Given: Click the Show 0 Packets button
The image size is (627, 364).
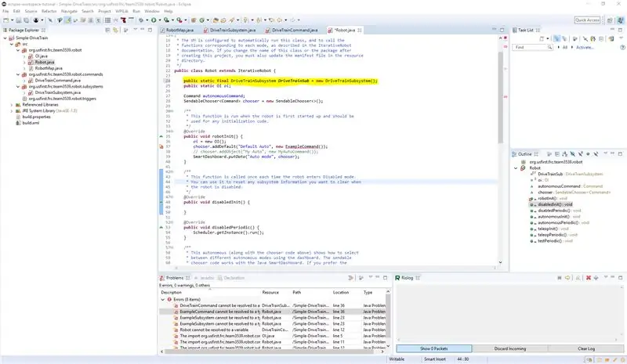Looking at the screenshot, I should (434, 349).
